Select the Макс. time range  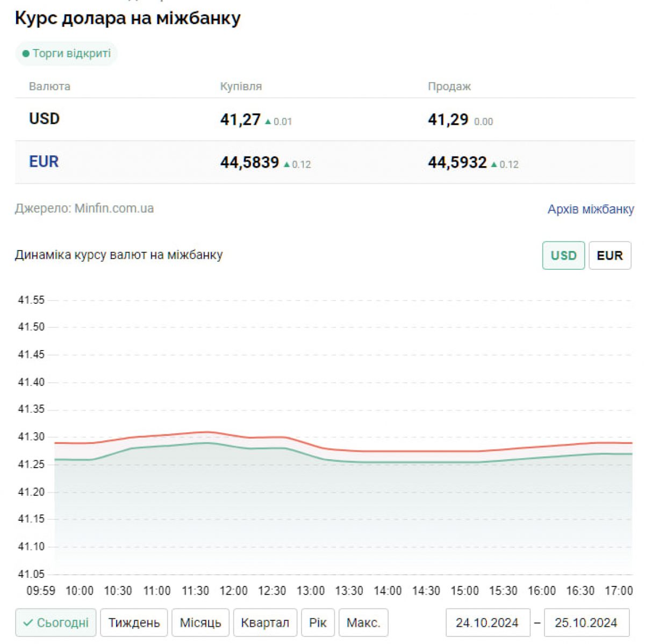363,623
